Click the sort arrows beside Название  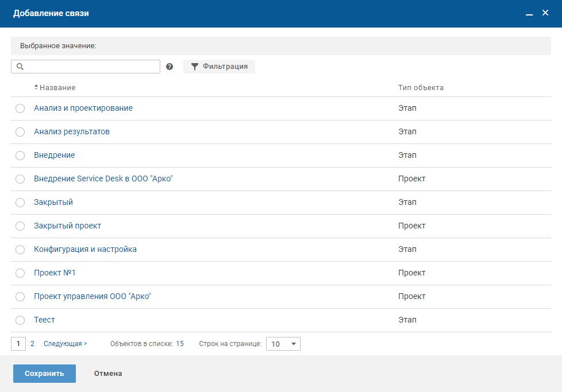pos(36,88)
